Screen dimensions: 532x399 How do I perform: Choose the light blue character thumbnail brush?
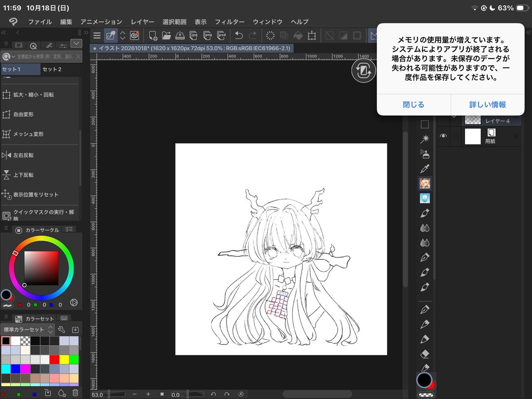425,198
